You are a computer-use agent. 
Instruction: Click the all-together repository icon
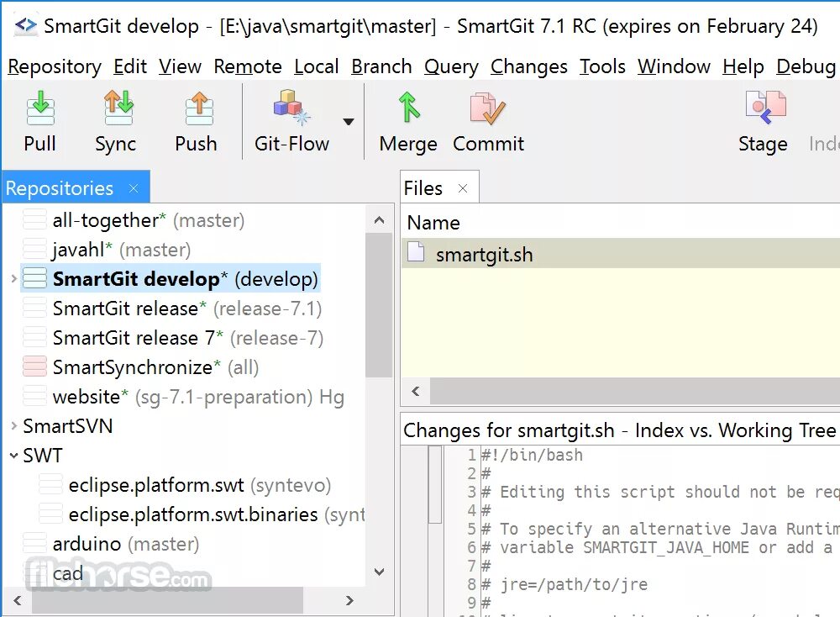(34, 219)
